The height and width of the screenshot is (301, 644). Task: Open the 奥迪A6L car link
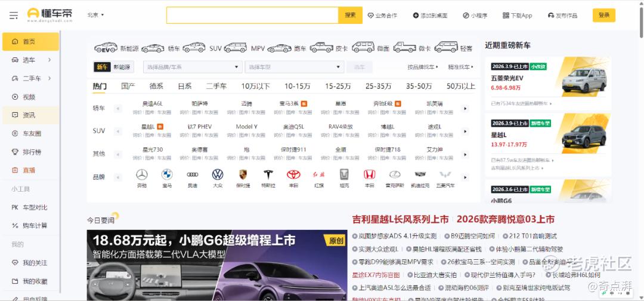click(153, 104)
